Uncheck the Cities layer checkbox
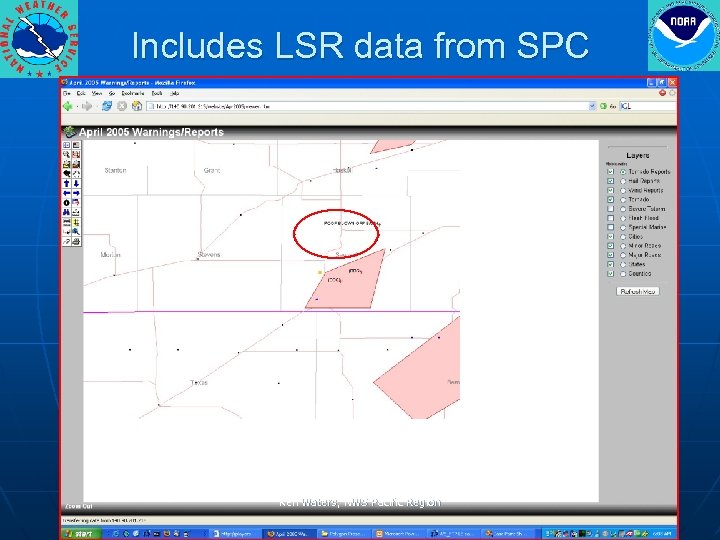720x540 pixels. (611, 236)
